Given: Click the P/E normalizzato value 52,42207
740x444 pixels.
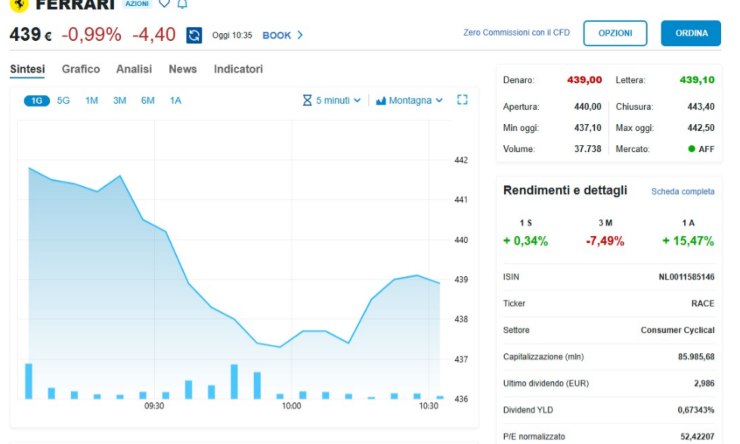Looking at the screenshot, I should click(x=697, y=436).
